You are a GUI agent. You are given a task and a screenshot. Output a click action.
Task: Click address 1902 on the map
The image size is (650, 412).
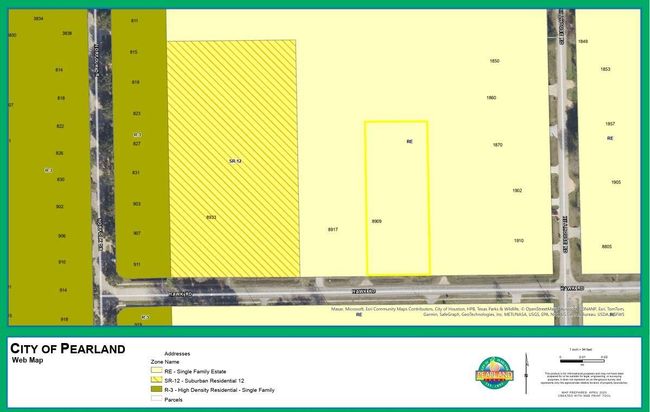[x=517, y=190]
